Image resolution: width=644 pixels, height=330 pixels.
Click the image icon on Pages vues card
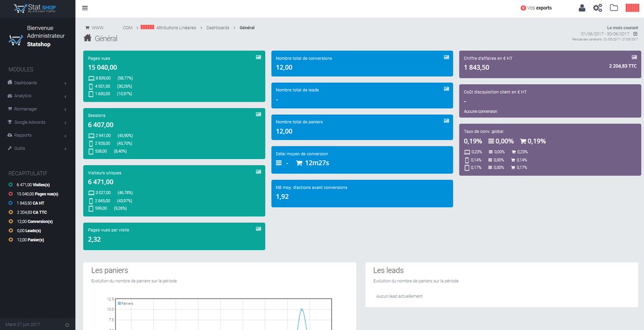pyautogui.click(x=259, y=57)
